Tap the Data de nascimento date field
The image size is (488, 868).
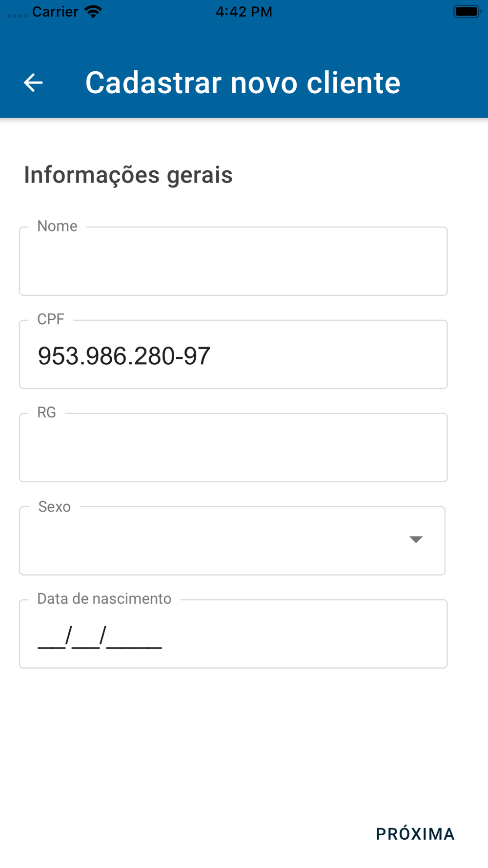233,635
